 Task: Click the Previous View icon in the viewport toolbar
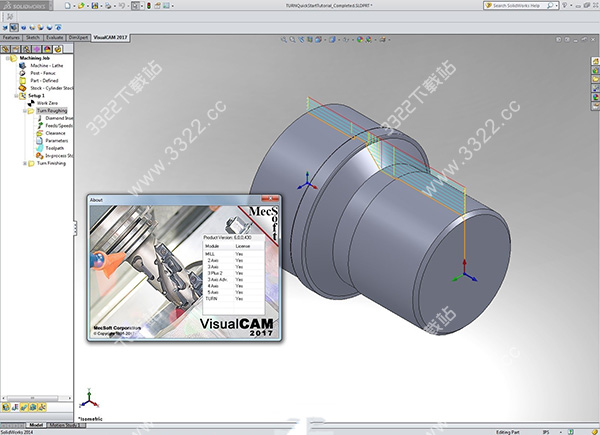click(301, 39)
